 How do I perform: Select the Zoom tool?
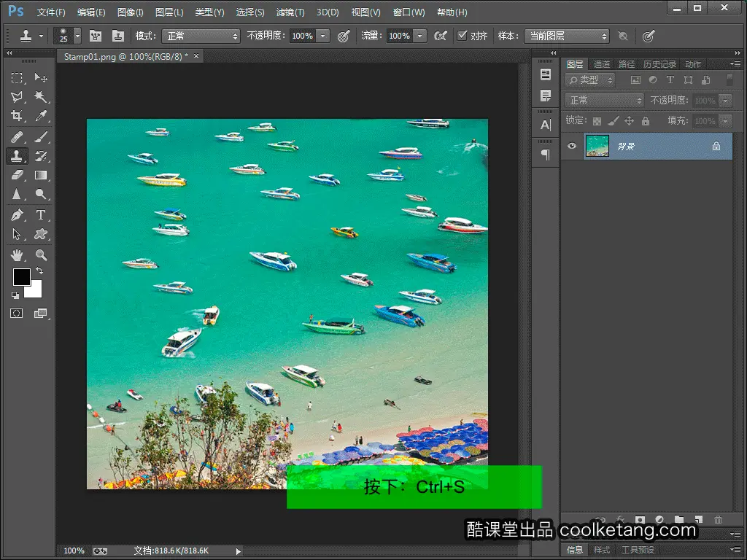(41, 255)
